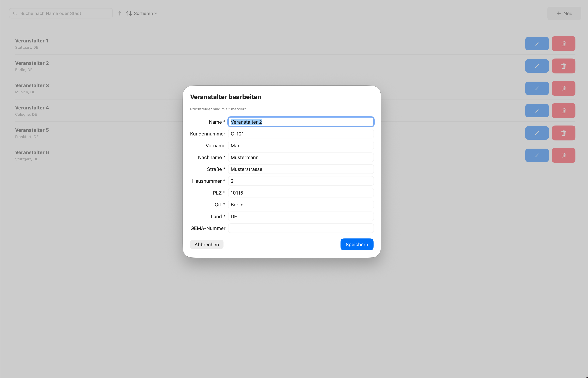This screenshot has height=378, width=588.
Task: Click the empty GEMA-Nummer field
Action: pyautogui.click(x=301, y=228)
